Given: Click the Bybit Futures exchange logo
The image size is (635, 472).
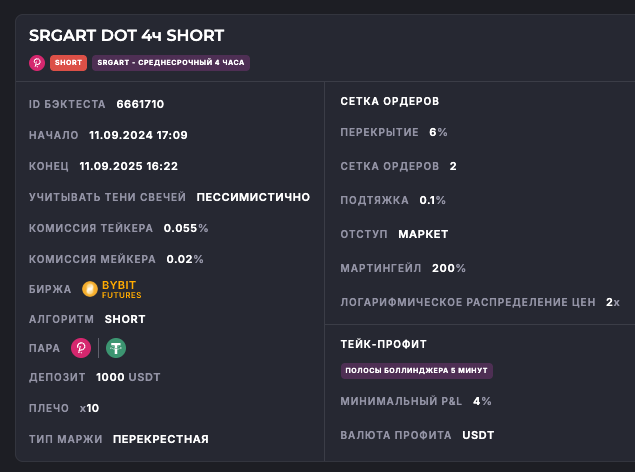Looking at the screenshot, I should (110, 289).
